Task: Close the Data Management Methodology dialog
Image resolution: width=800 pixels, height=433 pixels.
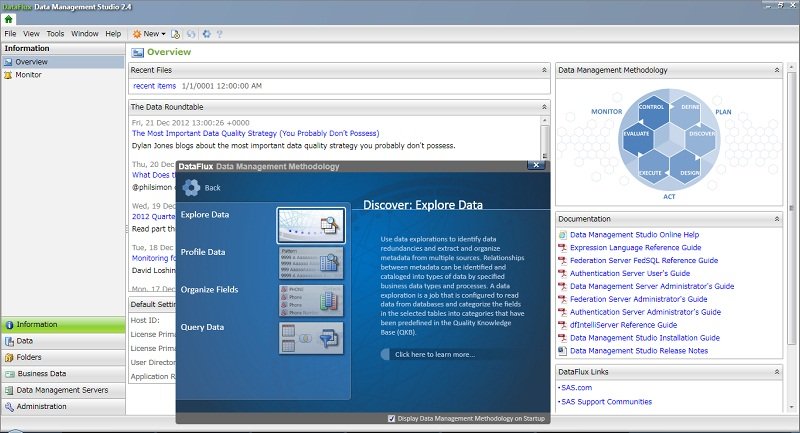Action: (x=536, y=165)
